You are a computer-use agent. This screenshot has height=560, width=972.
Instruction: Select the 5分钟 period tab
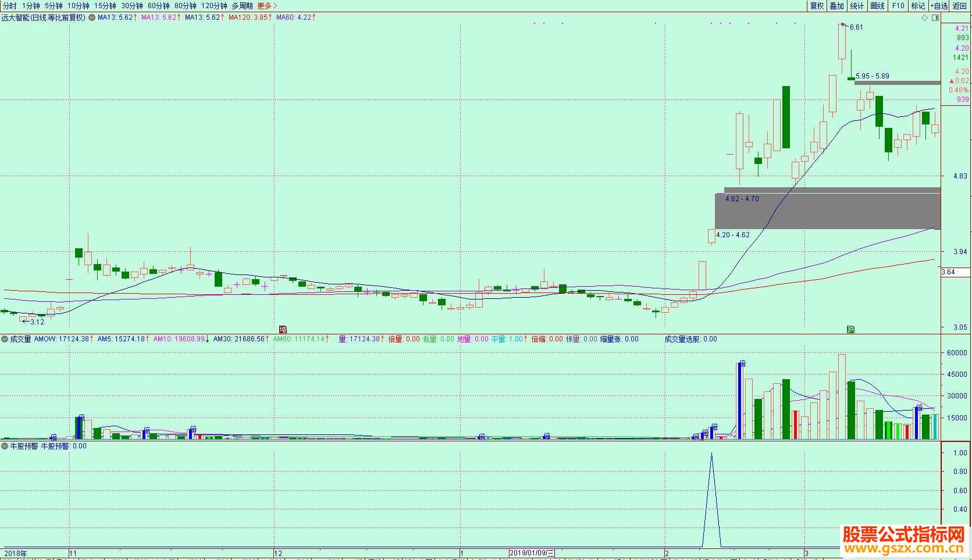pos(54,6)
